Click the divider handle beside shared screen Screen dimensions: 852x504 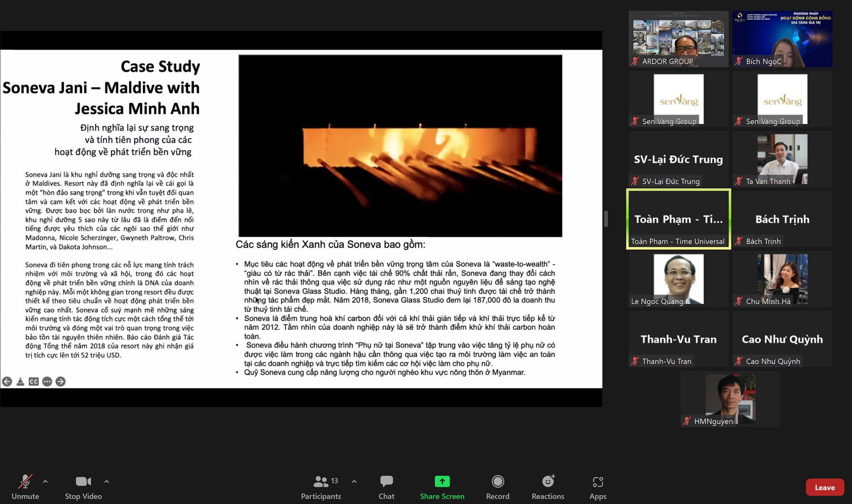[606, 219]
